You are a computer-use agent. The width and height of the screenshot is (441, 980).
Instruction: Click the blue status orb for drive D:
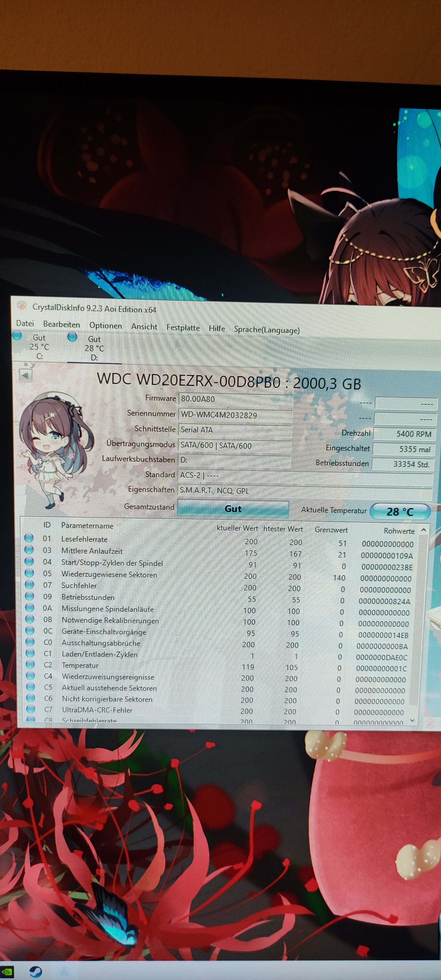point(72,337)
